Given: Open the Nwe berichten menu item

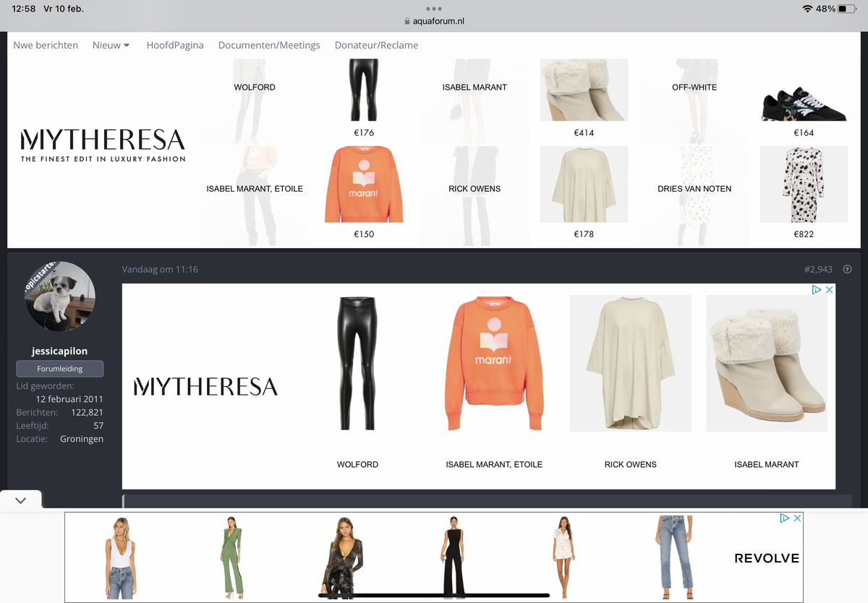Looking at the screenshot, I should [46, 45].
